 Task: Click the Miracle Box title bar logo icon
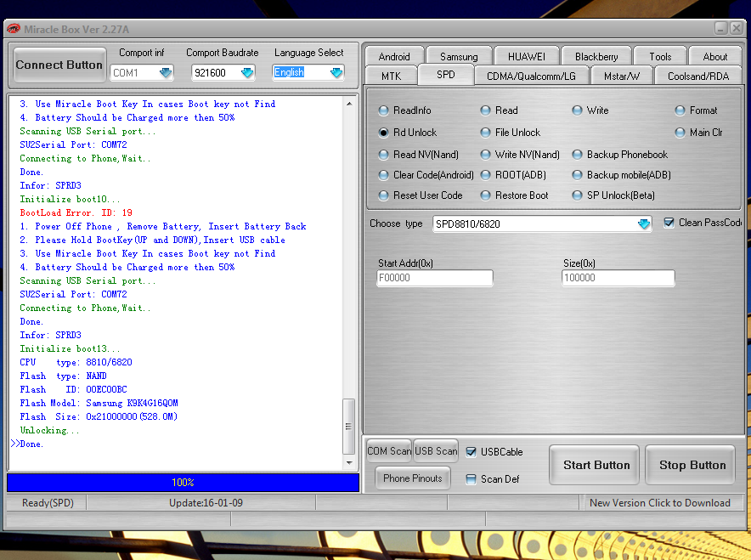14,29
